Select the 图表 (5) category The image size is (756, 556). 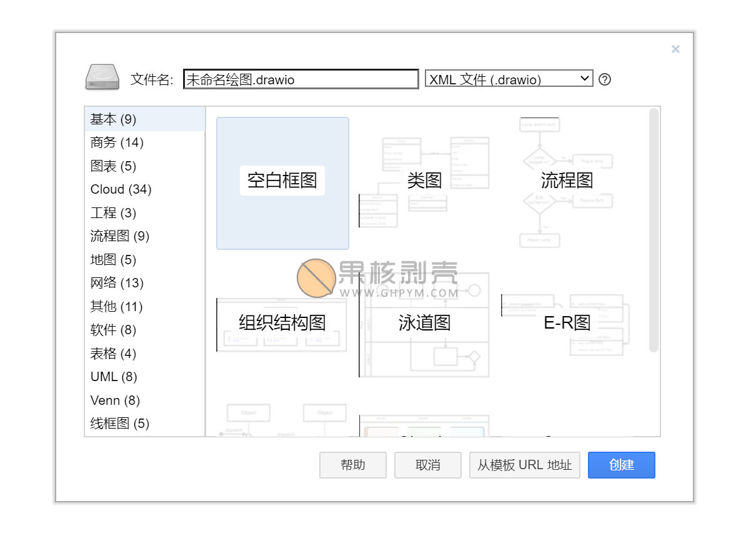(145, 166)
